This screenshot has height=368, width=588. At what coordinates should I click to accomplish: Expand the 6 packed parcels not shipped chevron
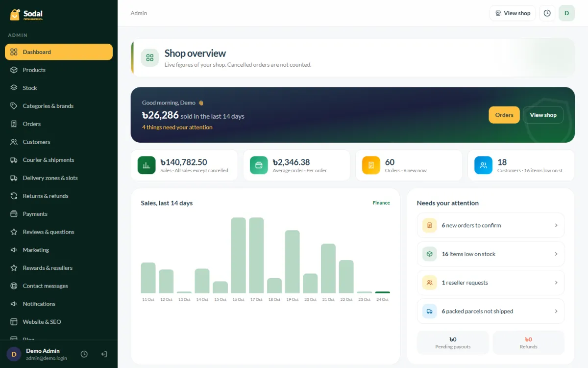556,311
